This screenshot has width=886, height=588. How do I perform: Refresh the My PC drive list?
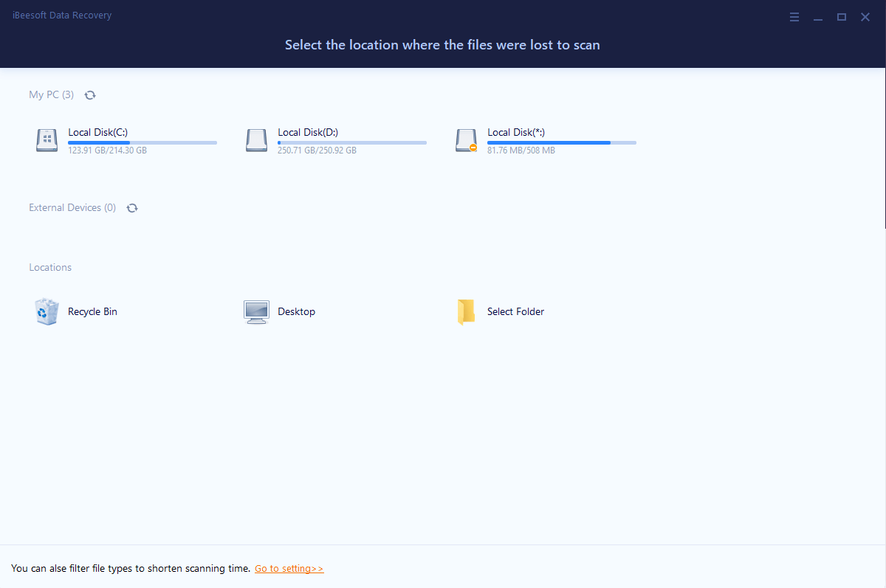click(90, 95)
